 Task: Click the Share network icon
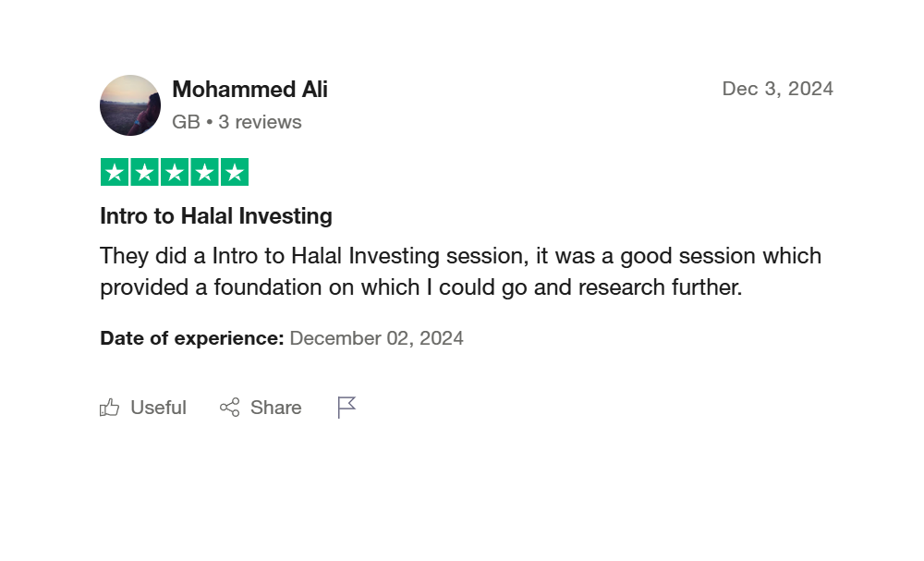(229, 408)
